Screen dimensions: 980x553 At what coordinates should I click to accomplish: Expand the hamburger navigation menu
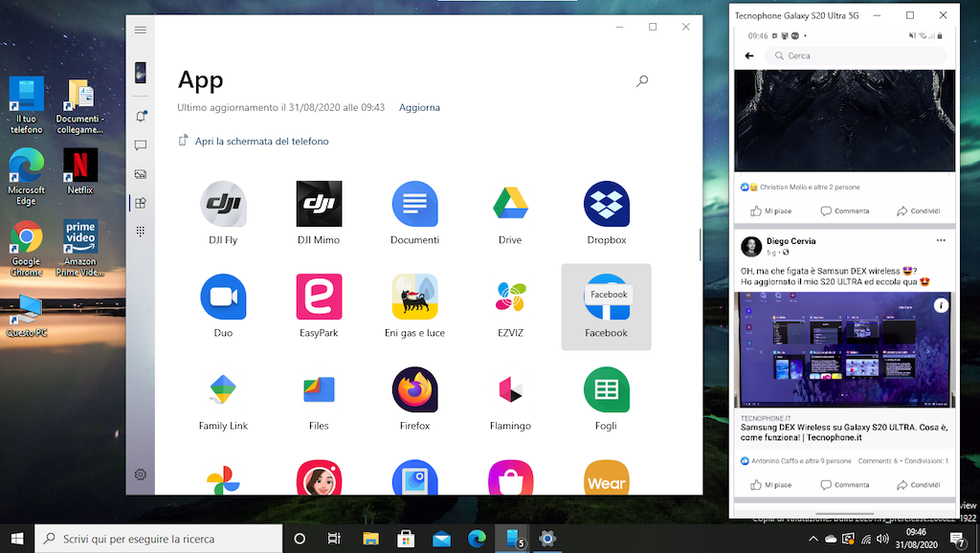click(x=141, y=30)
